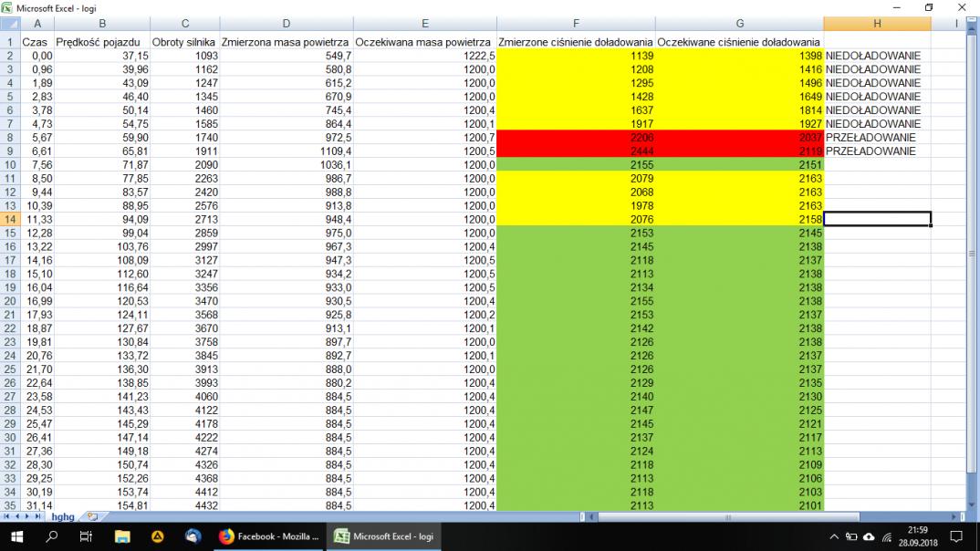Click the vertical scrollbar down arrow
The height and width of the screenshot is (551, 980).
tap(972, 505)
